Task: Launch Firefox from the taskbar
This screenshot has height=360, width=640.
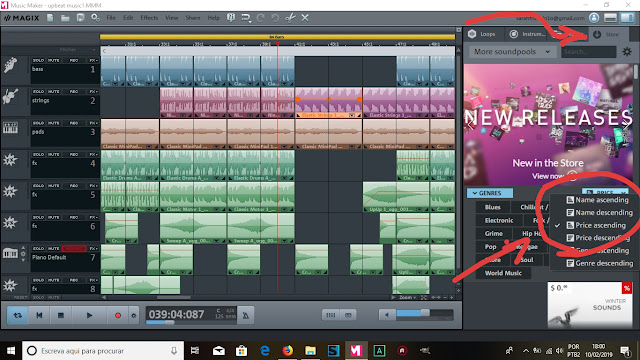Action: coord(287,351)
